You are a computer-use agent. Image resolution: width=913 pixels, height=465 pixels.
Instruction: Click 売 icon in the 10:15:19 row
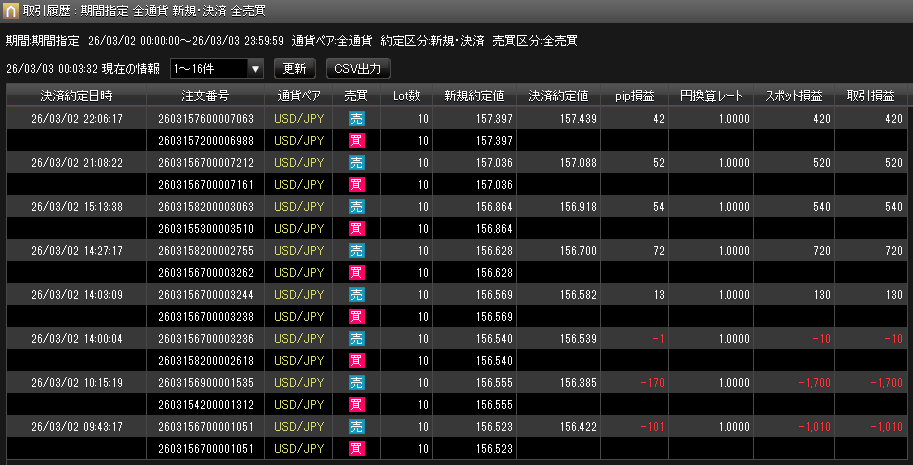356,383
